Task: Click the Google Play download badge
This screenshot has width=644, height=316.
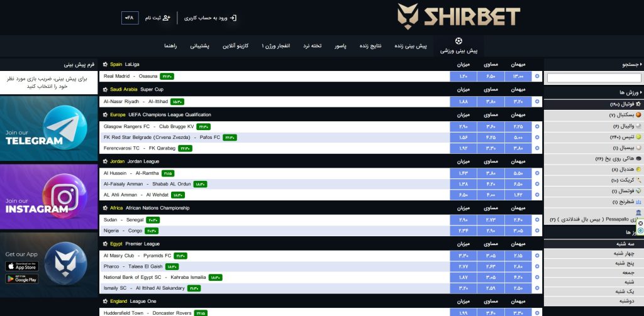Action: click(x=22, y=279)
